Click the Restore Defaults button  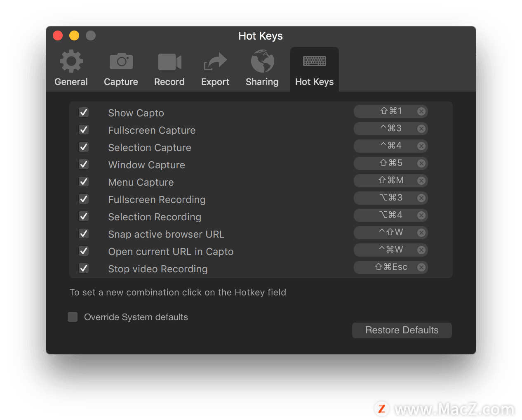(x=402, y=330)
